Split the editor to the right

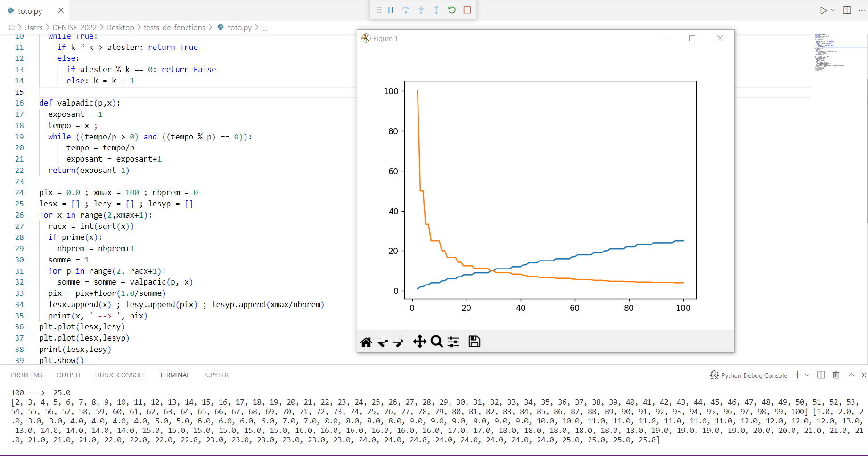tap(847, 10)
